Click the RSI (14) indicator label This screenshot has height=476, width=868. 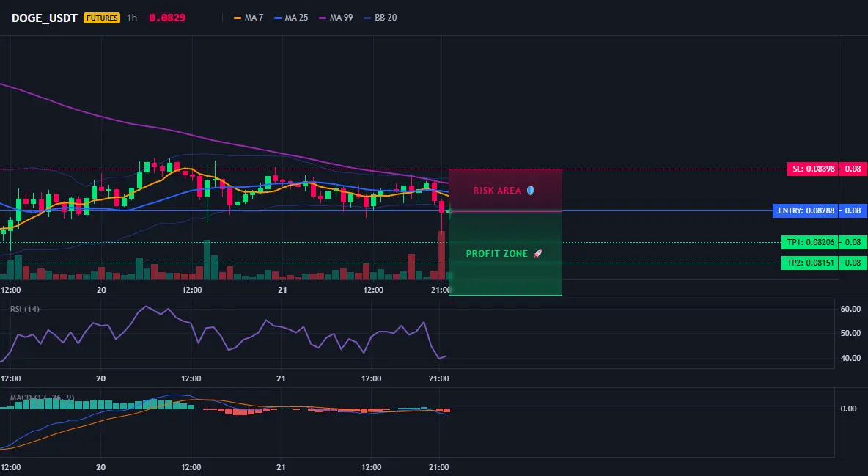coord(25,309)
